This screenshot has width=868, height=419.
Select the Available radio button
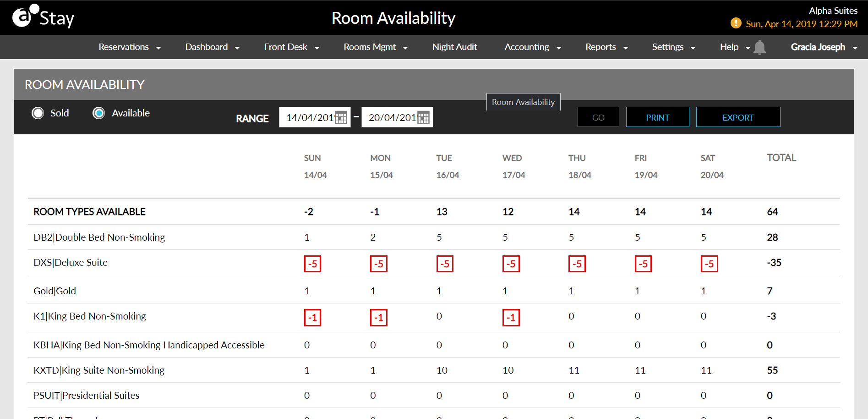point(99,113)
